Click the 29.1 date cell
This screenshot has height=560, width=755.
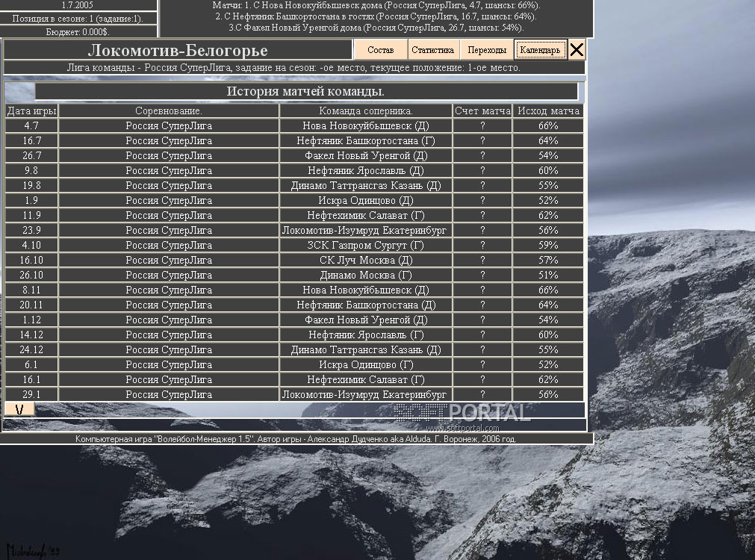click(x=31, y=394)
